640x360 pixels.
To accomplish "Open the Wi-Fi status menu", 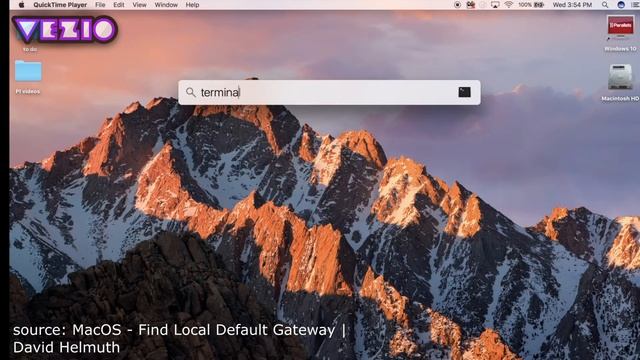I will 509,5.
